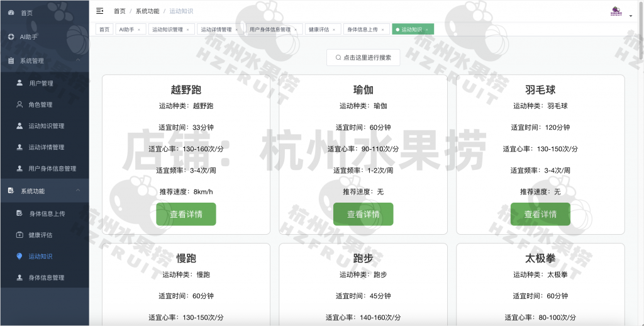Screen dimensions: 644x326
Task: View details for 羽毛球 card
Action: coord(540,214)
